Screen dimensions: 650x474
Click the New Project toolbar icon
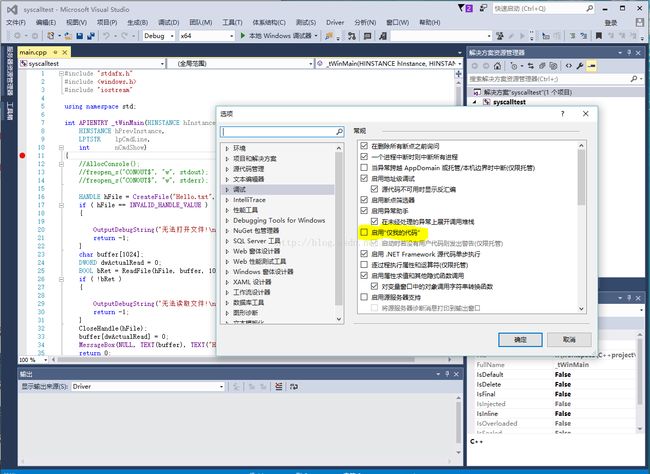pos(51,36)
